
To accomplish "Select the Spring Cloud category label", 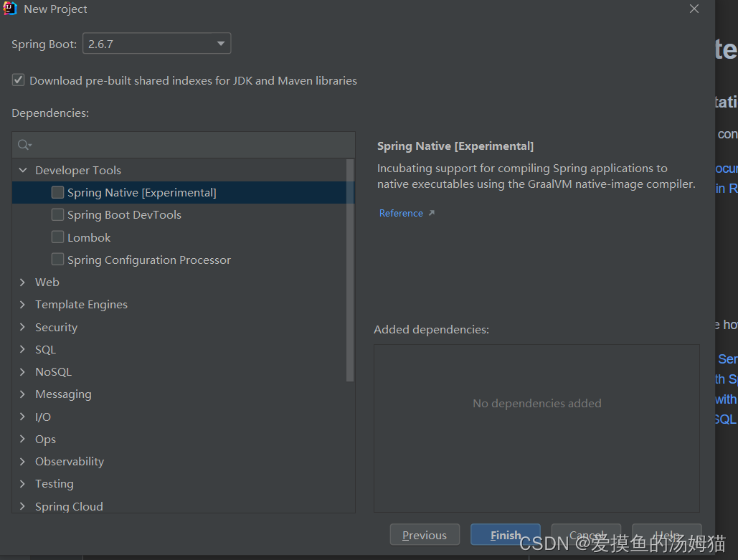I will 69,506.
